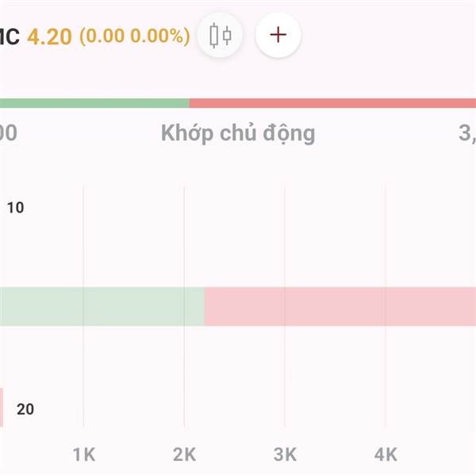The height and width of the screenshot is (476, 476).
Task: Click the red portion of top ratio bar
Action: (x=332, y=103)
